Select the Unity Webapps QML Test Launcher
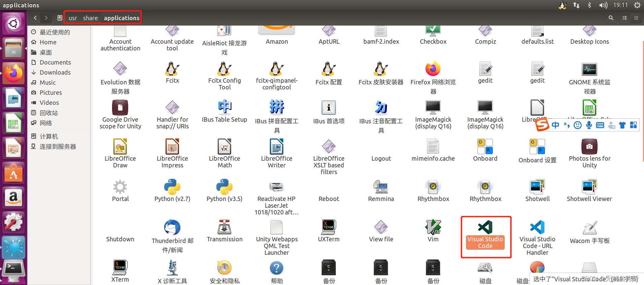This screenshot has width=644, height=285. point(277,227)
